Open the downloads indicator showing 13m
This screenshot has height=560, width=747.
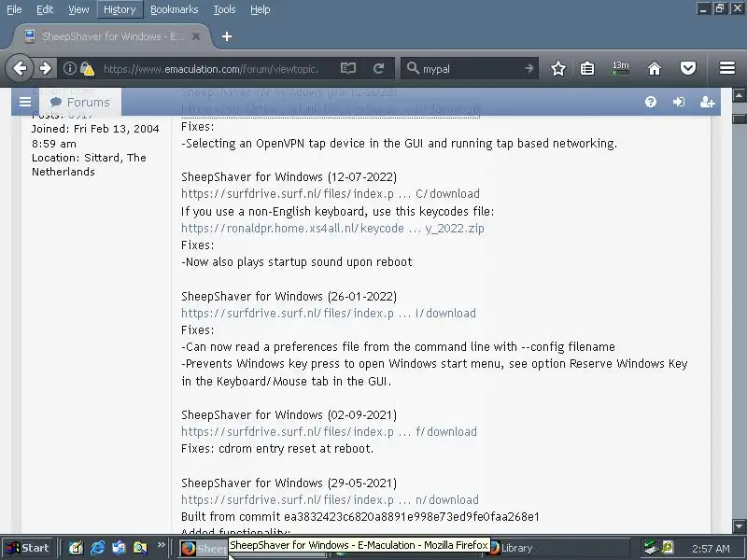(621, 68)
